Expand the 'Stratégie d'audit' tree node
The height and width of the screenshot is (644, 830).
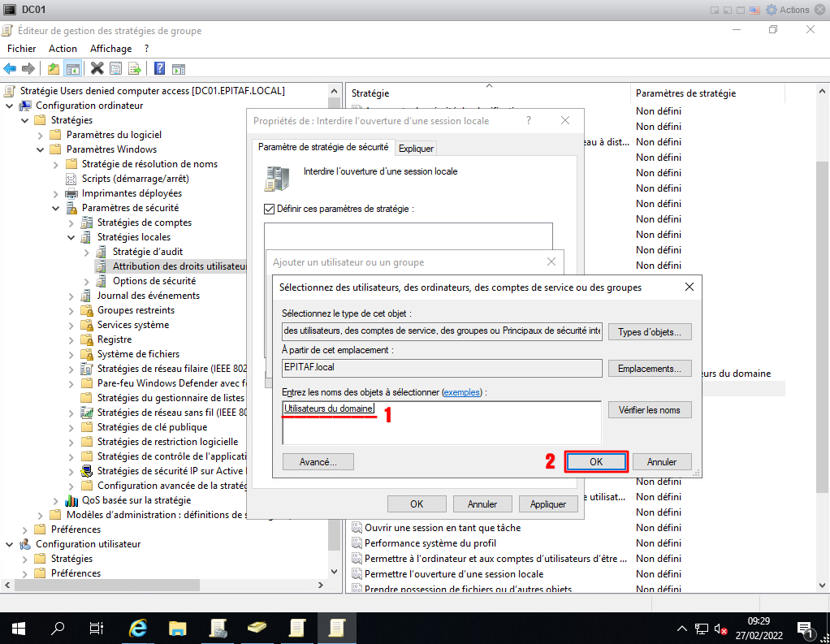(87, 252)
